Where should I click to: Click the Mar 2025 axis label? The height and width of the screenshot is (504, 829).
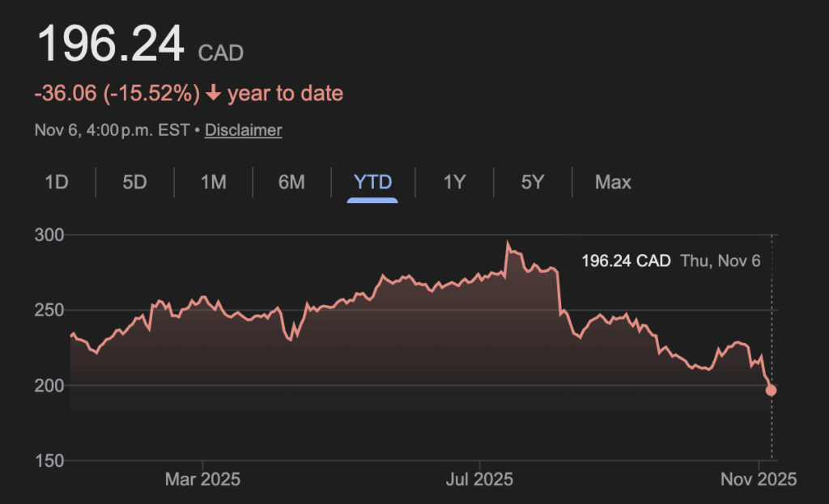[x=202, y=480]
